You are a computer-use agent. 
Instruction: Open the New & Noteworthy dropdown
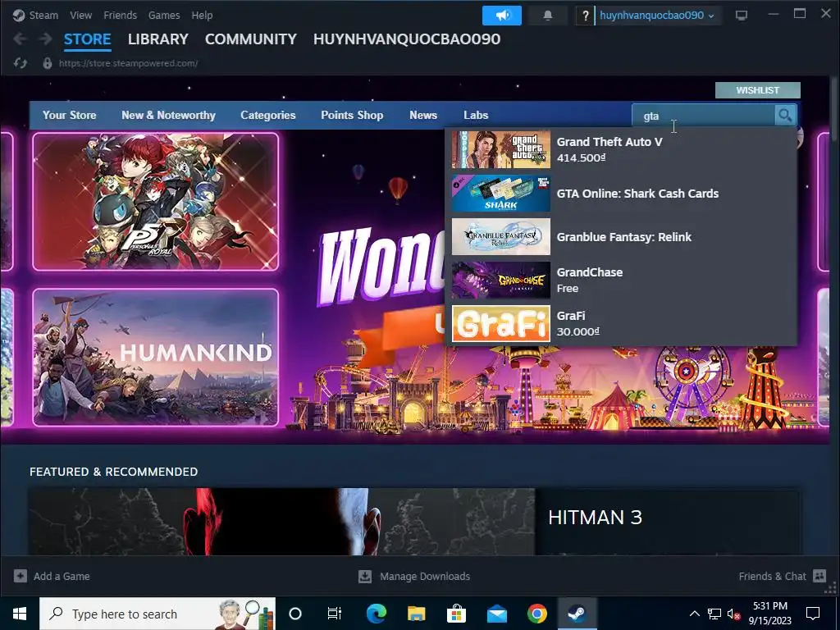[168, 115]
